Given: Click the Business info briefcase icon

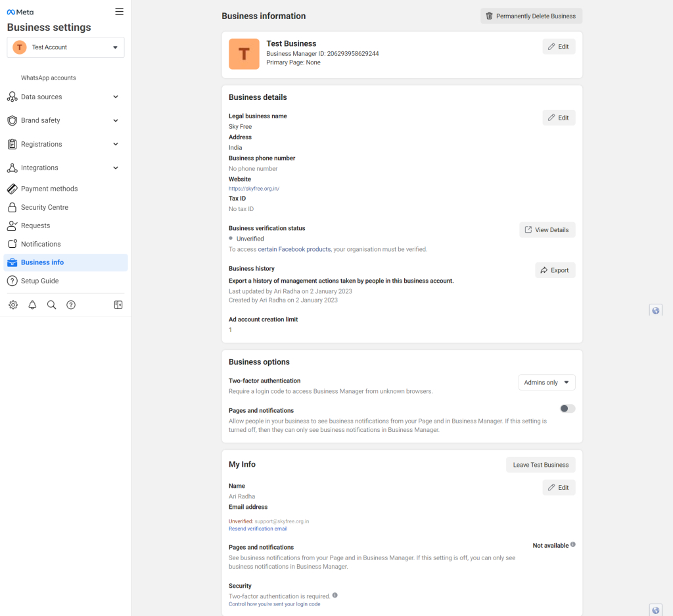Looking at the screenshot, I should [x=12, y=263].
